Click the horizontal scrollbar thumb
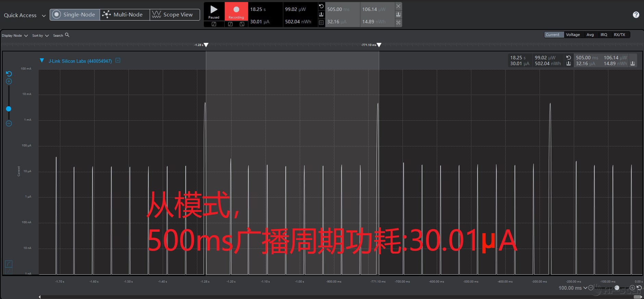This screenshot has height=299, width=644. coord(638,297)
